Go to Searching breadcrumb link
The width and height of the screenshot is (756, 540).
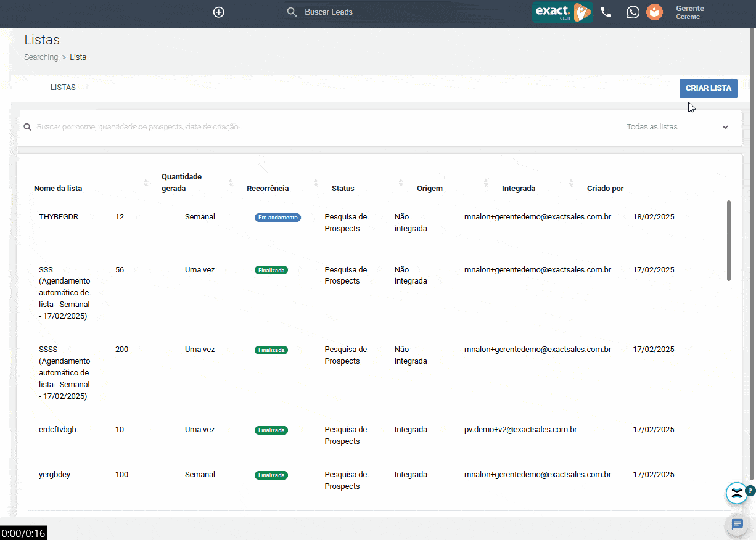pyautogui.click(x=41, y=57)
